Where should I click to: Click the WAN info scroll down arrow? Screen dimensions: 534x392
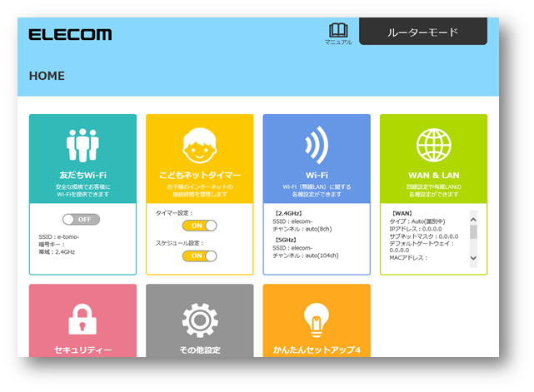[473, 258]
